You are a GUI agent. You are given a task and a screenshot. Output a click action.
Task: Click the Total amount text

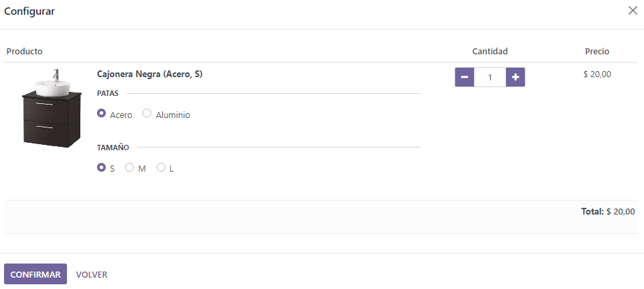click(x=608, y=211)
